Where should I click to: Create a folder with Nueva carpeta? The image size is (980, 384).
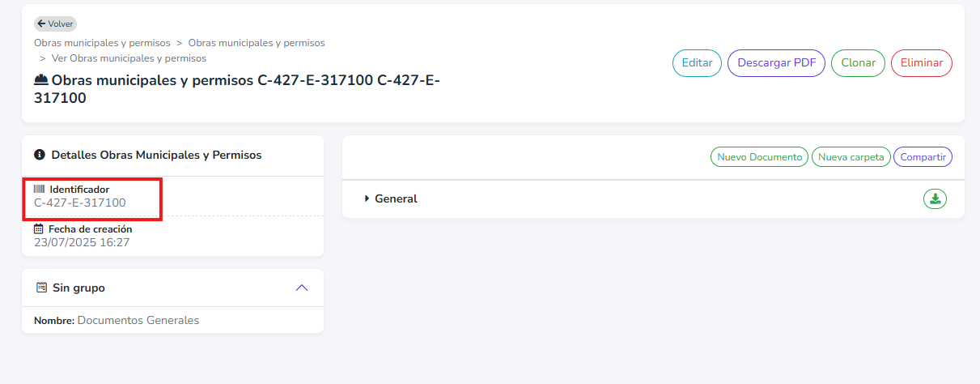[x=851, y=157]
